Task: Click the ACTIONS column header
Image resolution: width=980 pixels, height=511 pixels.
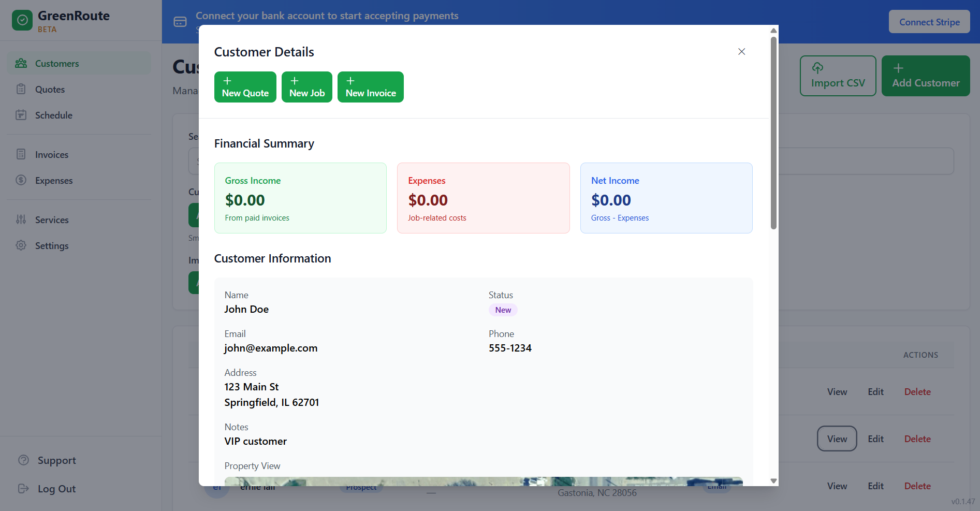Action: click(x=920, y=355)
